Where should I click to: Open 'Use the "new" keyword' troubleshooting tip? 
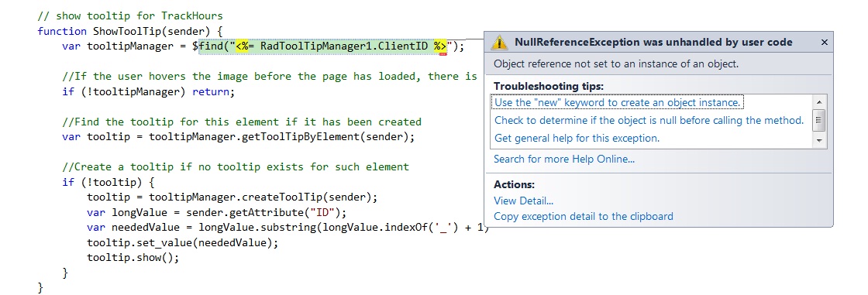[617, 102]
